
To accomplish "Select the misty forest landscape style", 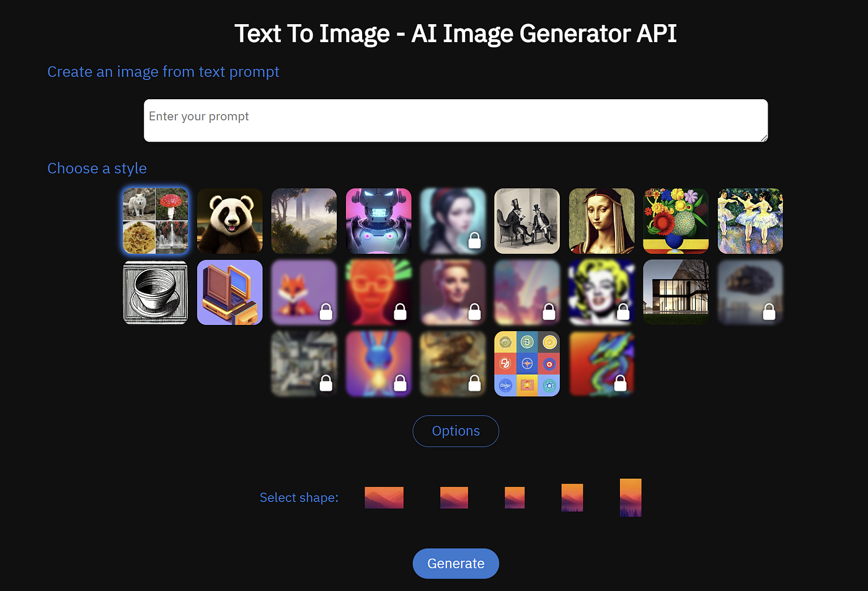I will tap(304, 221).
